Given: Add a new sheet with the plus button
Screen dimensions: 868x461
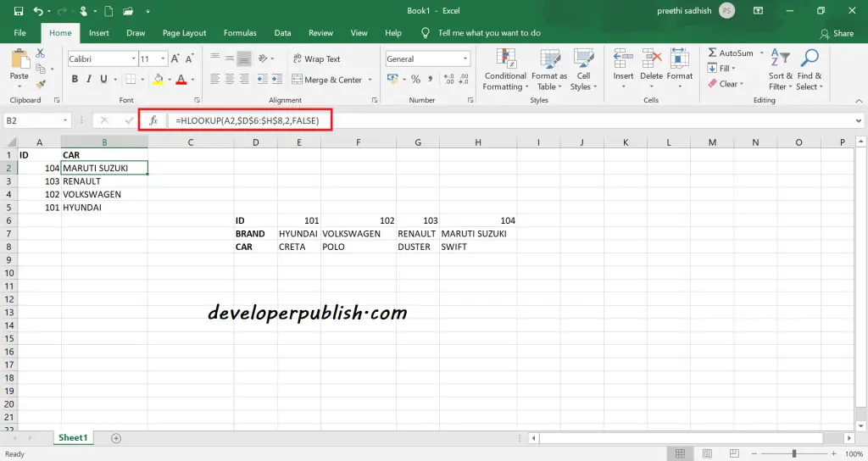Looking at the screenshot, I should 115,438.
